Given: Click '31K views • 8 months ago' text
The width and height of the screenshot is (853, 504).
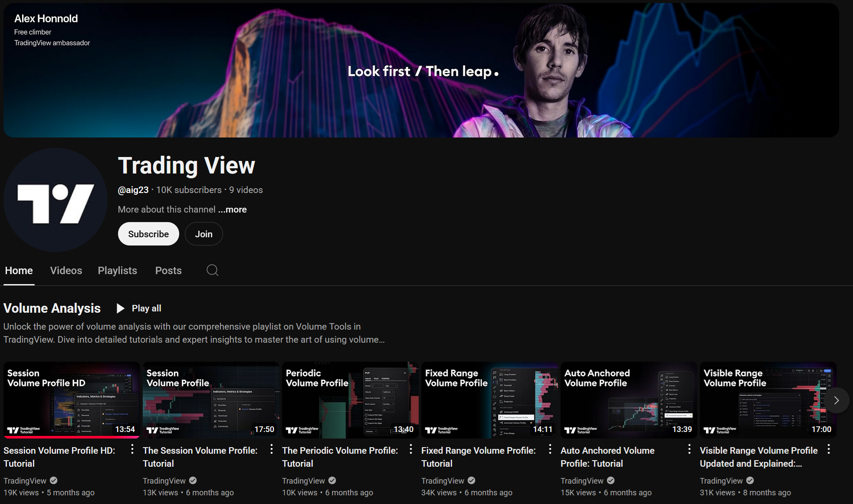Looking at the screenshot, I should pos(745,493).
